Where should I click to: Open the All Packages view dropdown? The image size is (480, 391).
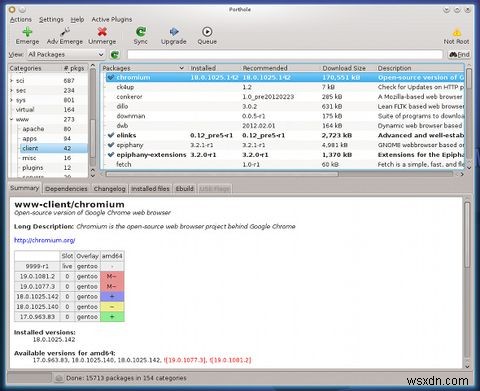[x=66, y=54]
